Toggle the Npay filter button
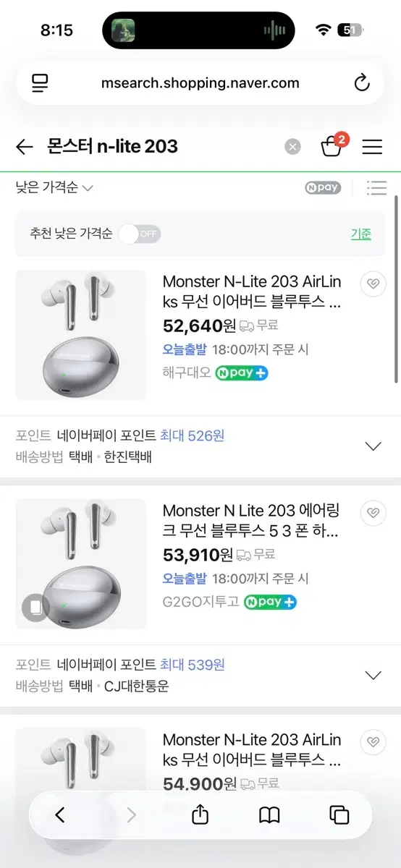Viewport: 401px width, 868px height. pos(323,188)
